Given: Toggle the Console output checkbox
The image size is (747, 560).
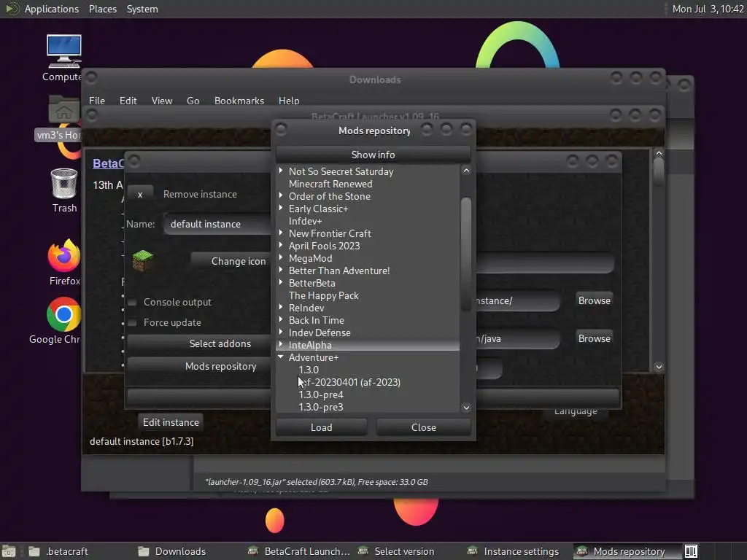Looking at the screenshot, I should (133, 302).
